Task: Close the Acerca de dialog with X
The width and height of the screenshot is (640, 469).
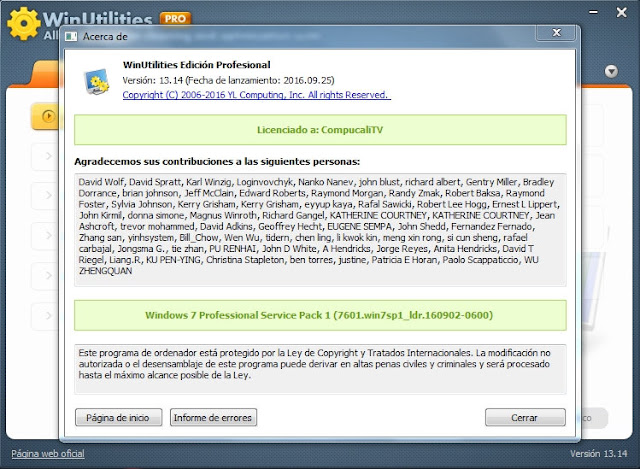Action: tap(556, 33)
